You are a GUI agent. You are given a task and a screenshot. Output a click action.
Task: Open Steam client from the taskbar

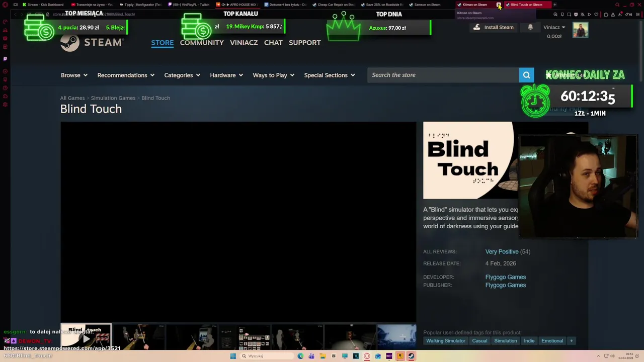pos(411,356)
